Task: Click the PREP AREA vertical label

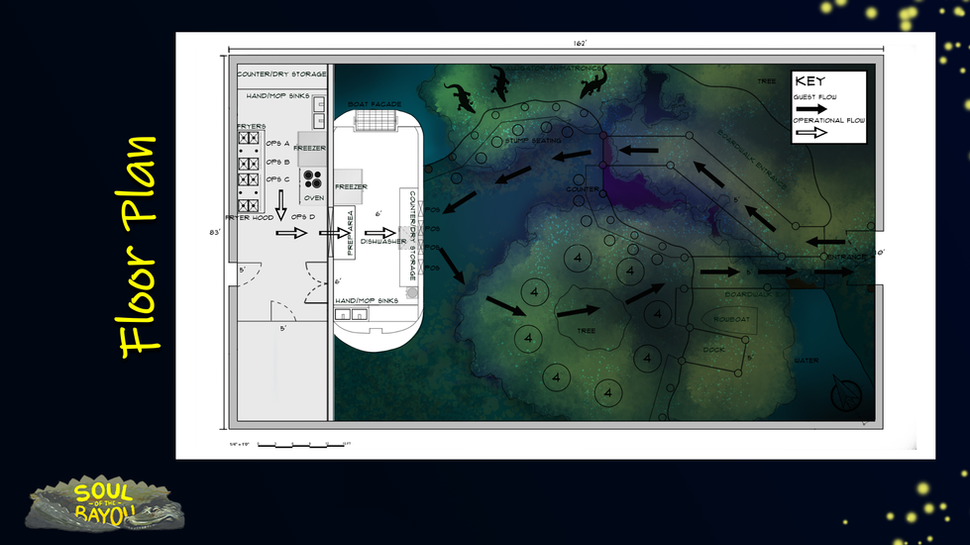Action: point(349,233)
